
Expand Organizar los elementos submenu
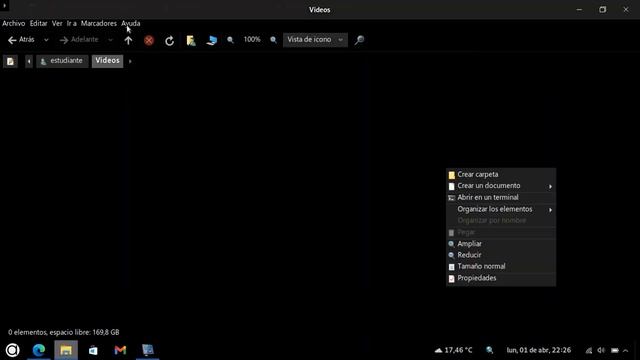click(x=501, y=209)
